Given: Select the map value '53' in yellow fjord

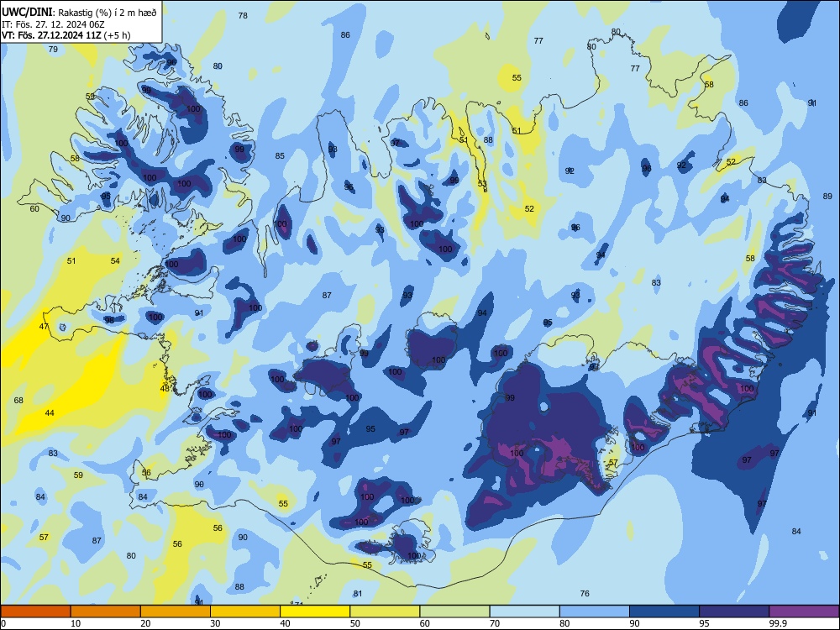Looking at the screenshot, I should 482,184.
